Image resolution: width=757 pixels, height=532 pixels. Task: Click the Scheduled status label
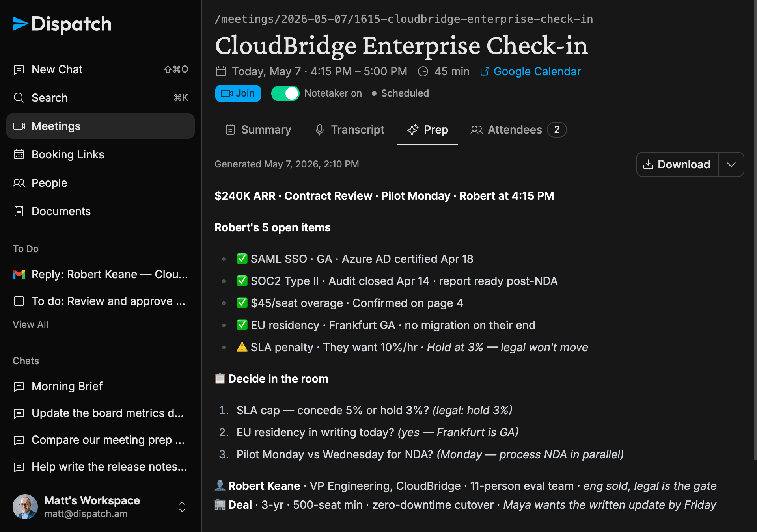(405, 93)
